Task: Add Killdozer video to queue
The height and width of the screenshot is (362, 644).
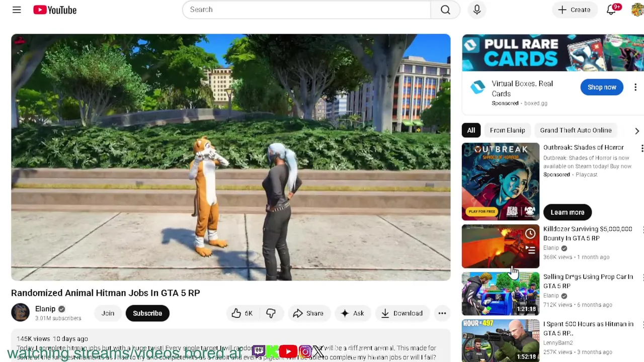Action: [530, 249]
